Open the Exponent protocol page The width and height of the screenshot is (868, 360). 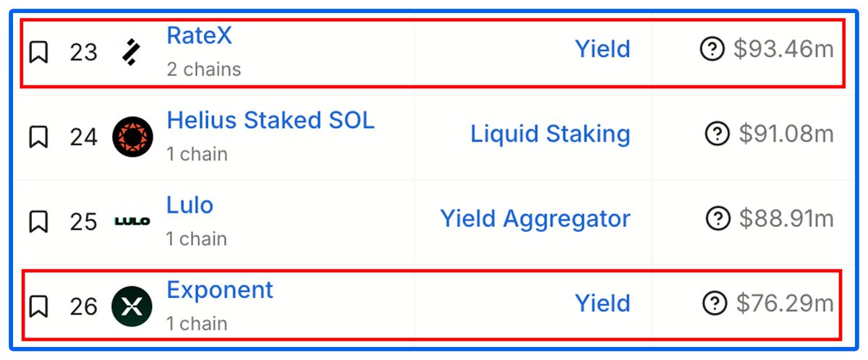click(x=220, y=291)
